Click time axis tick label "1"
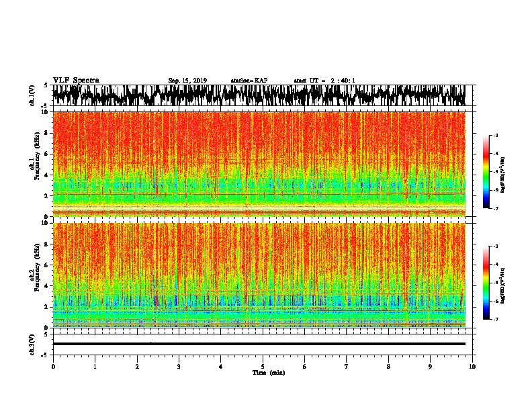 (x=95, y=367)
